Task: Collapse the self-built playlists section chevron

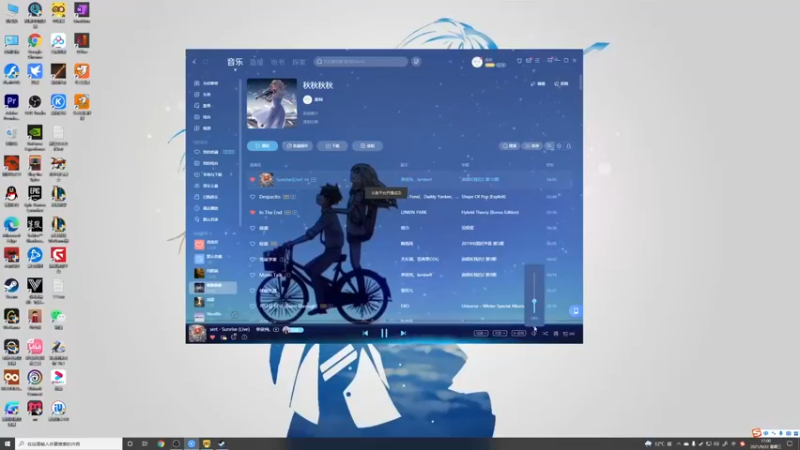Action: point(234,233)
